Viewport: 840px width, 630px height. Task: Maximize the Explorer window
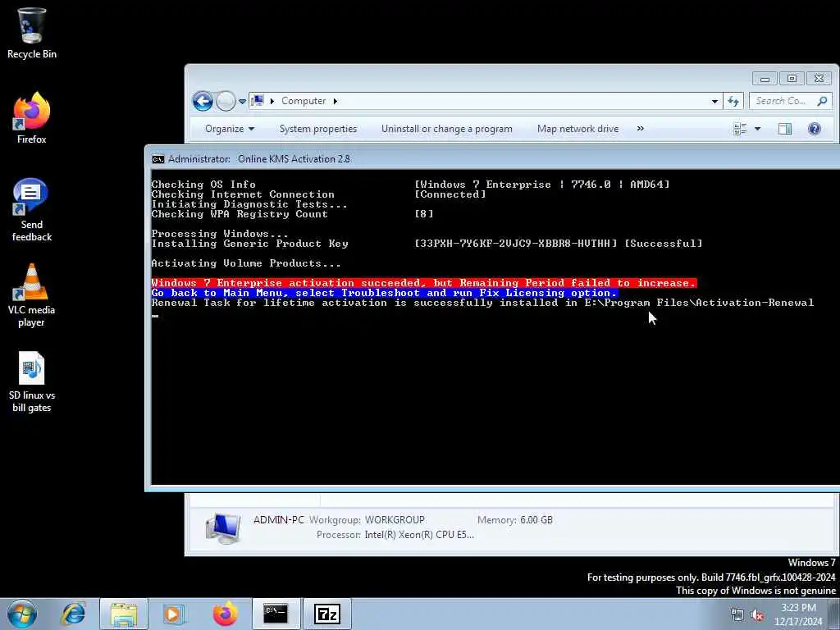click(792, 79)
